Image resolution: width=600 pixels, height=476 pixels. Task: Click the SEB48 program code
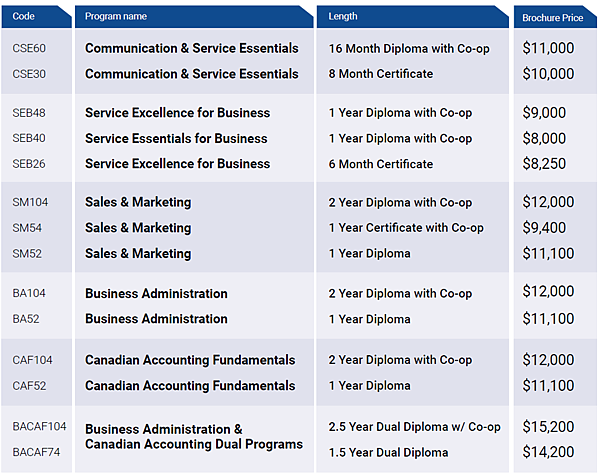[31, 113]
